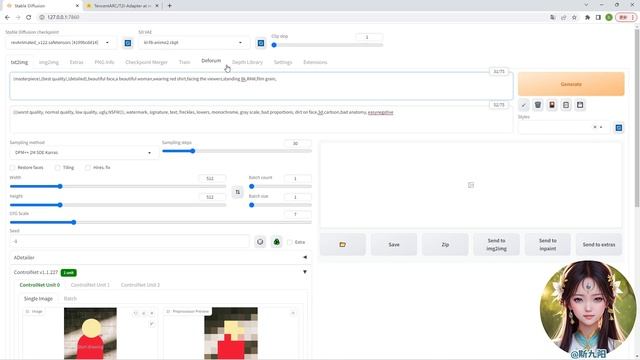Reload the browser page
This screenshot has height=360, width=640.
pos(29,17)
